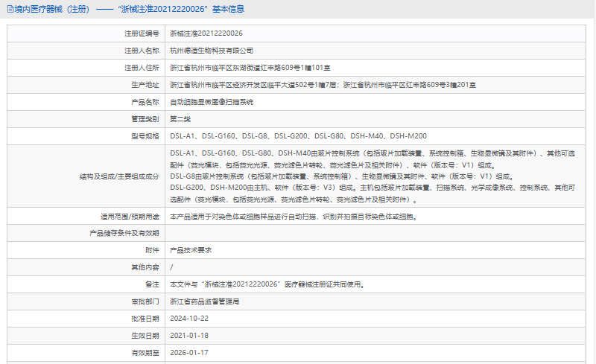The image size is (596, 364).
Task: Select the address ending 609号1幢101室
Action: [250, 68]
